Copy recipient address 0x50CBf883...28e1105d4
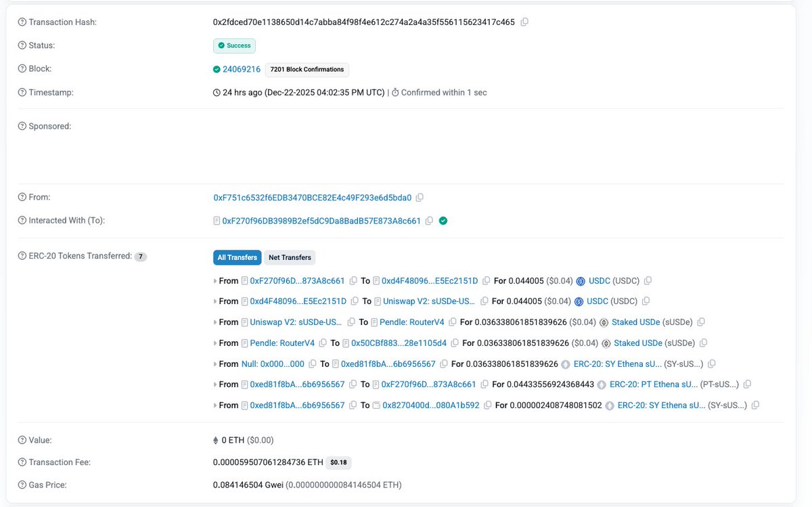The height and width of the screenshot is (507, 812). point(455,343)
